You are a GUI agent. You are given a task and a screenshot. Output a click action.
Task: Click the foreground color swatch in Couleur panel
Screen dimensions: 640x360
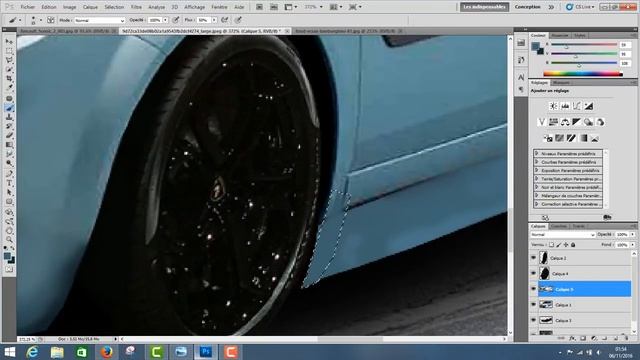point(535,46)
